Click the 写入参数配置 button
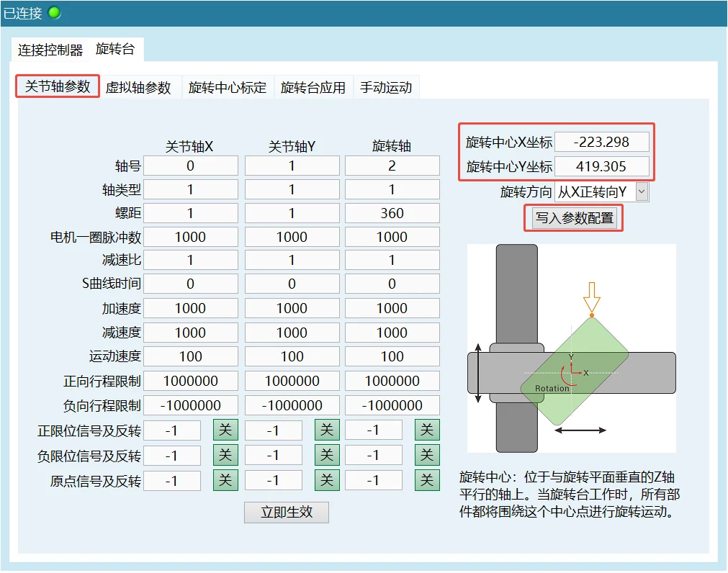 click(575, 217)
